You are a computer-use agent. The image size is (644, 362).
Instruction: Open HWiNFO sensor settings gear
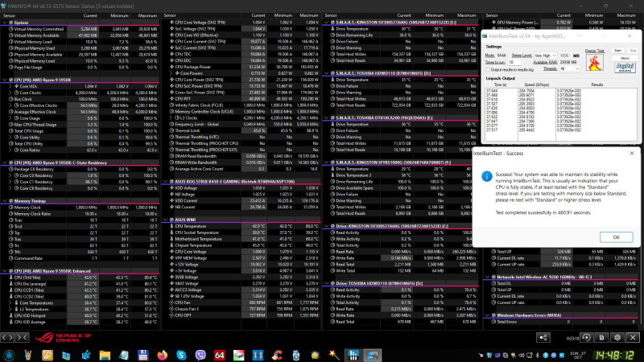617,337
